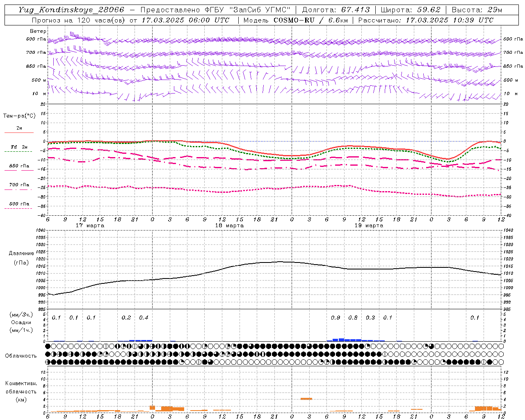Click the 0.4 precipitation amount

pos(144,318)
